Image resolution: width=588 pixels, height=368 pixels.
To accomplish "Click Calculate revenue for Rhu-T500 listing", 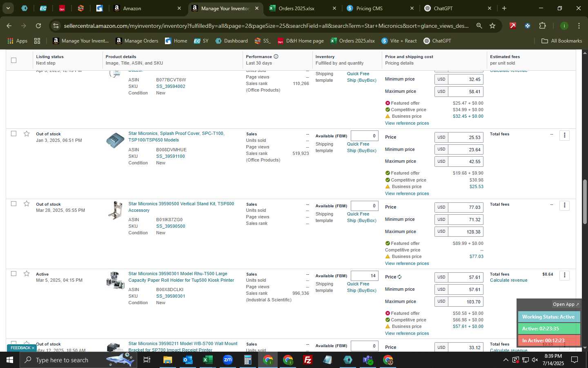I will [508, 280].
